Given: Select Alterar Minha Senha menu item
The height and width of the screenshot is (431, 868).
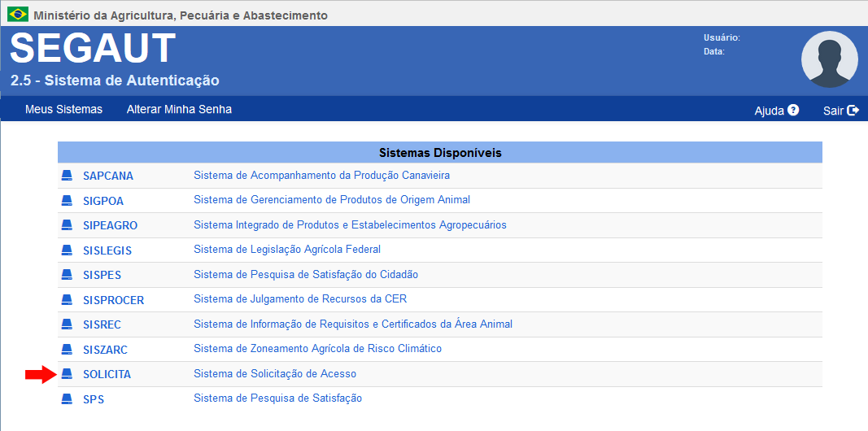Looking at the screenshot, I should click(179, 109).
